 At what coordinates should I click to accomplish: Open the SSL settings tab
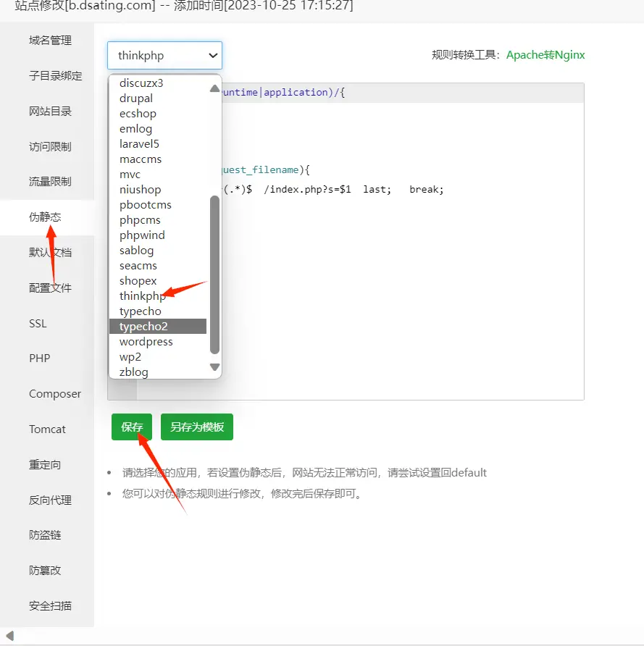[x=38, y=323]
